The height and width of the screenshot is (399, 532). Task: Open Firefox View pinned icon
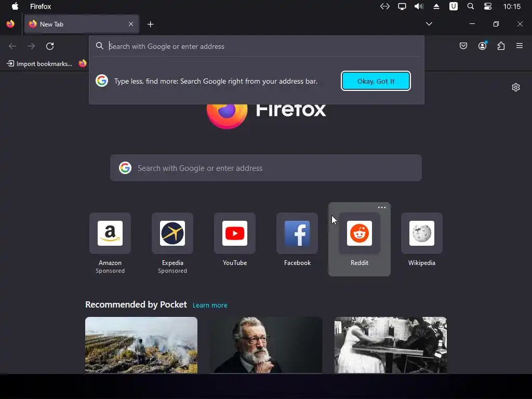point(10,24)
